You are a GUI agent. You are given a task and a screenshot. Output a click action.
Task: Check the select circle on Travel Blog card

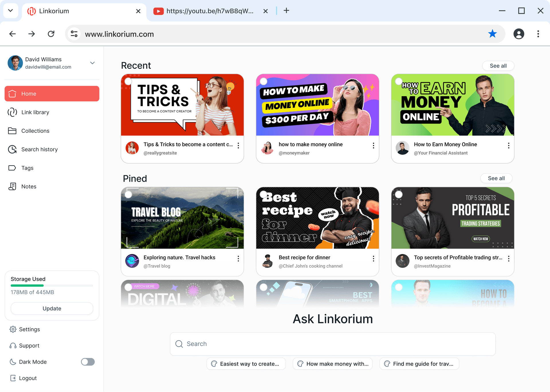(x=128, y=195)
